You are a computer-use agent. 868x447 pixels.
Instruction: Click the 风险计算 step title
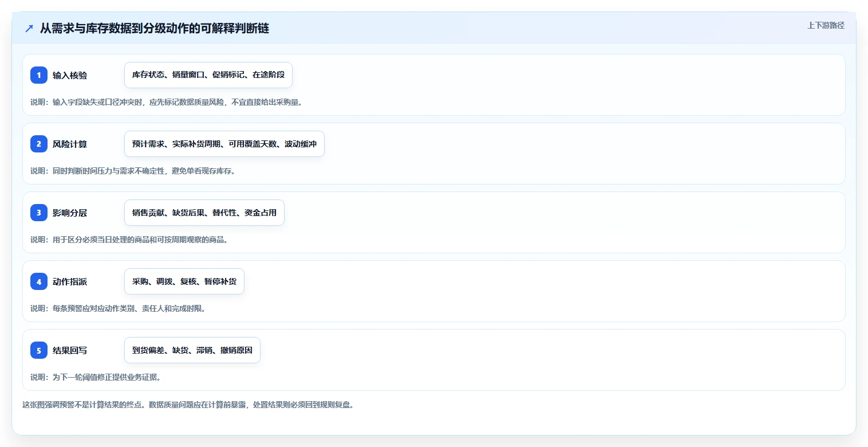pyautogui.click(x=70, y=144)
